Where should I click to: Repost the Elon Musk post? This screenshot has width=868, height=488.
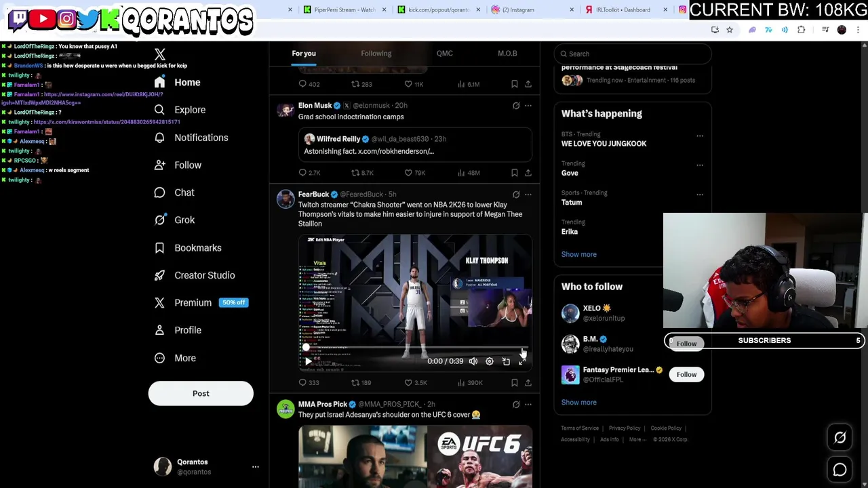pos(362,173)
